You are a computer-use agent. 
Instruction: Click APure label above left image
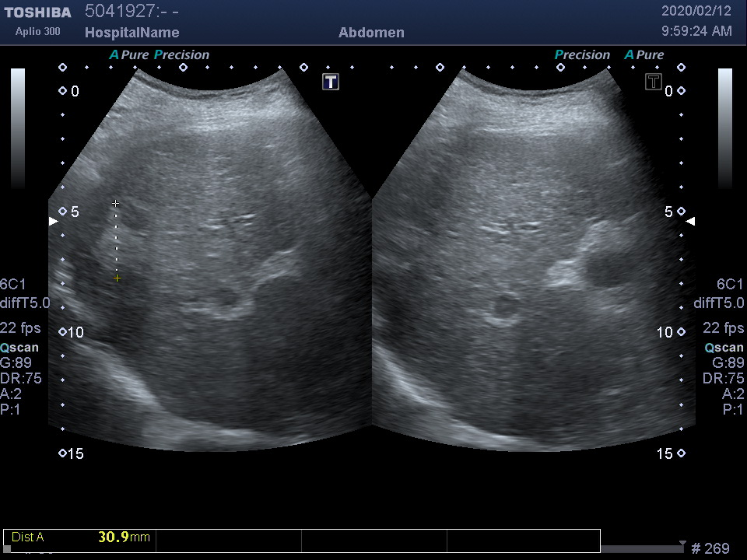(x=129, y=54)
